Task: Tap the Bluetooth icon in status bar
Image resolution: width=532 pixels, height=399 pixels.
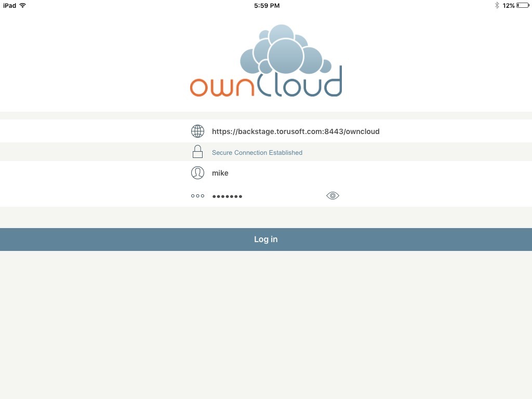Action: coord(497,5)
